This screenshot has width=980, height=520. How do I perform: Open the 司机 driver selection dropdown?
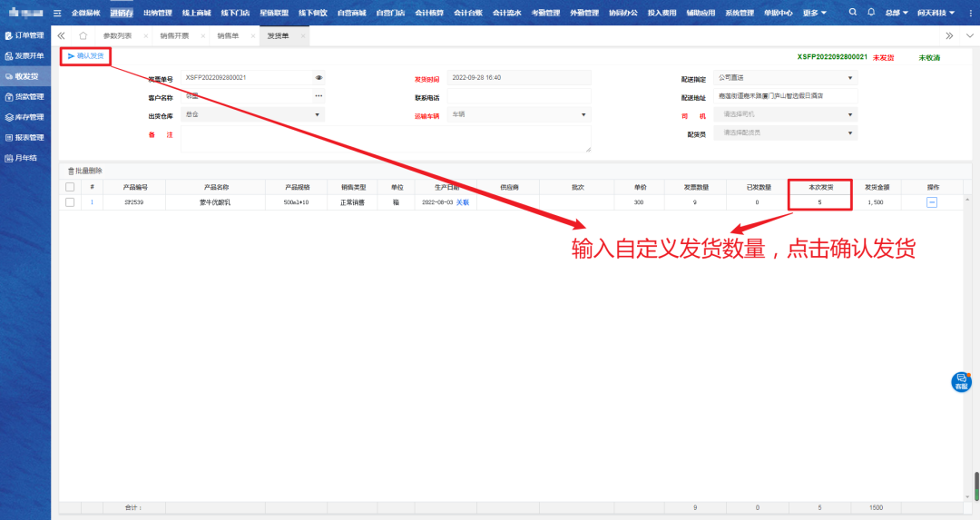849,115
